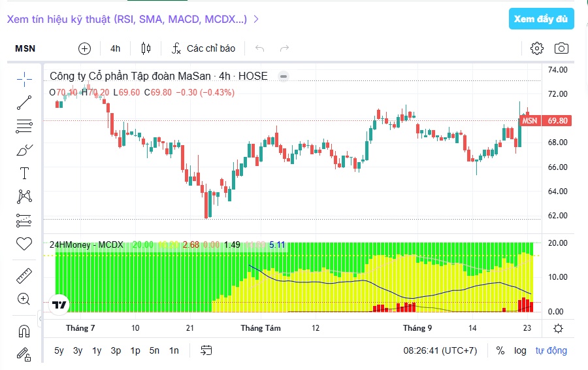
Task: Redo the last chart action
Action: 285,48
